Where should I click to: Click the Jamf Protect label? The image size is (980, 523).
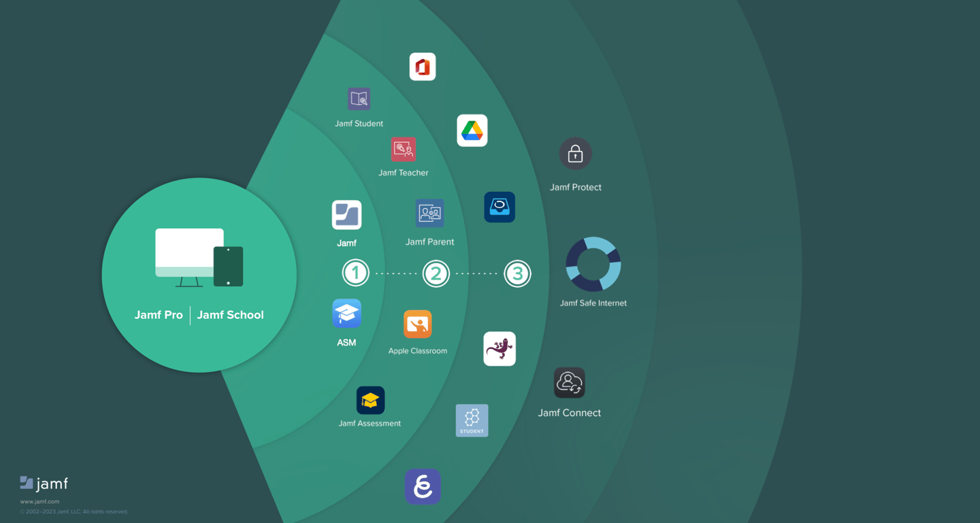[576, 187]
